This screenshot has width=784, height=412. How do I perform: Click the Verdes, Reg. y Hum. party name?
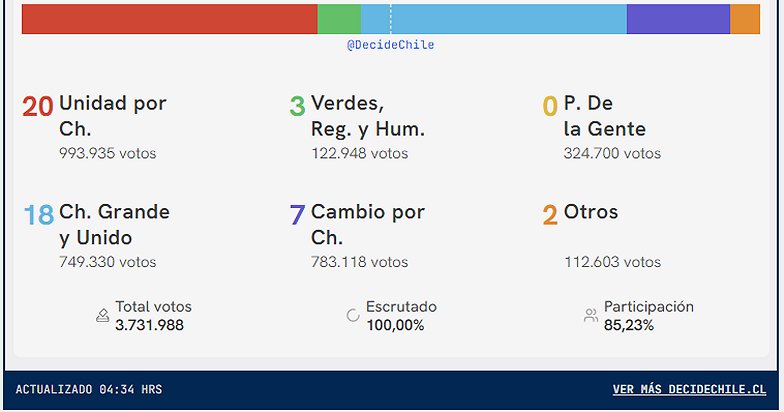click(x=367, y=115)
